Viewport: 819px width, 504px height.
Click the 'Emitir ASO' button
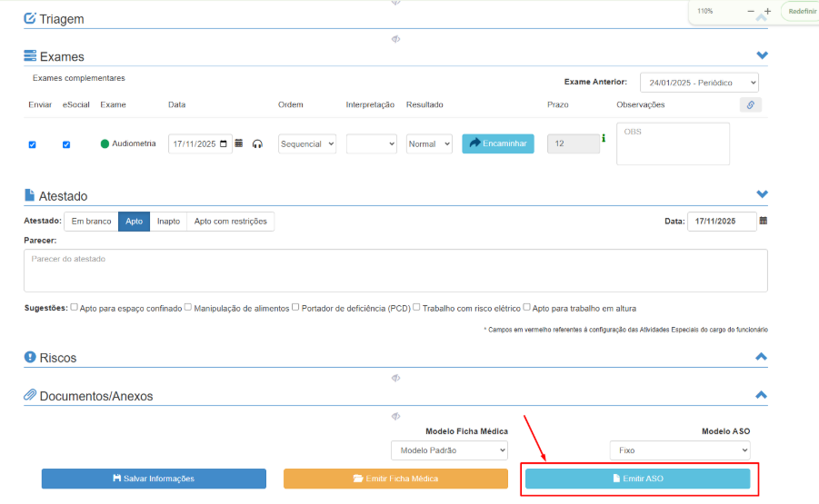point(637,479)
